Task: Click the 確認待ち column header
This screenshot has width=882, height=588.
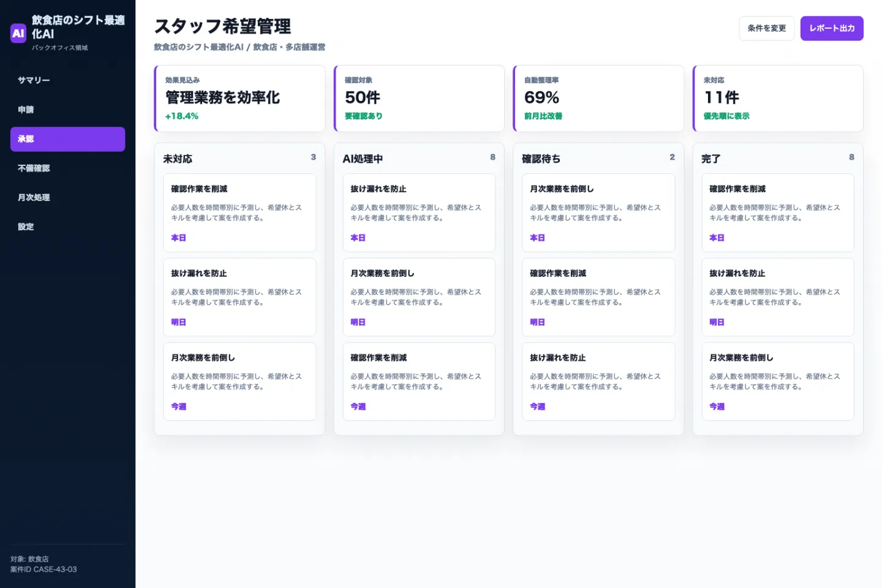Action: [541, 159]
